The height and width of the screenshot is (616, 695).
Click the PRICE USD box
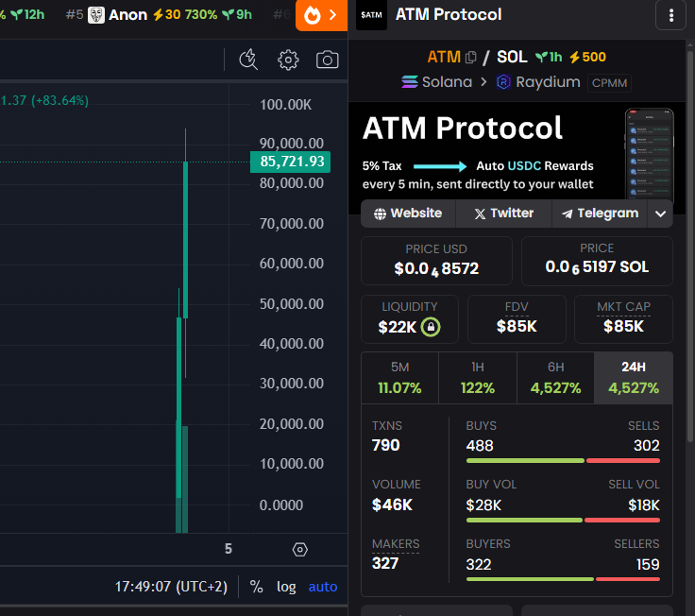[436, 261]
